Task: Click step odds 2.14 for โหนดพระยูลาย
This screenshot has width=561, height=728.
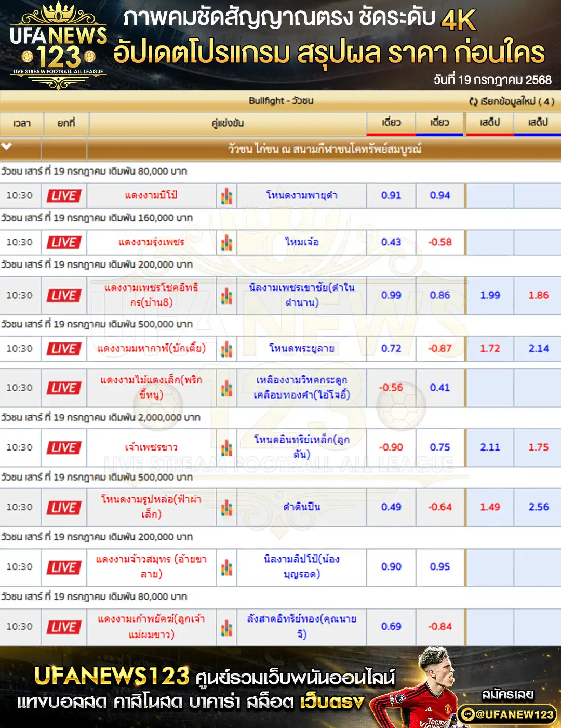Action: 538,348
